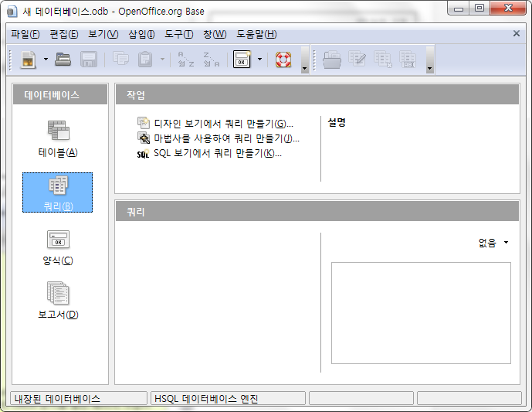Click the Sort descending Z-A icon

tap(211, 60)
